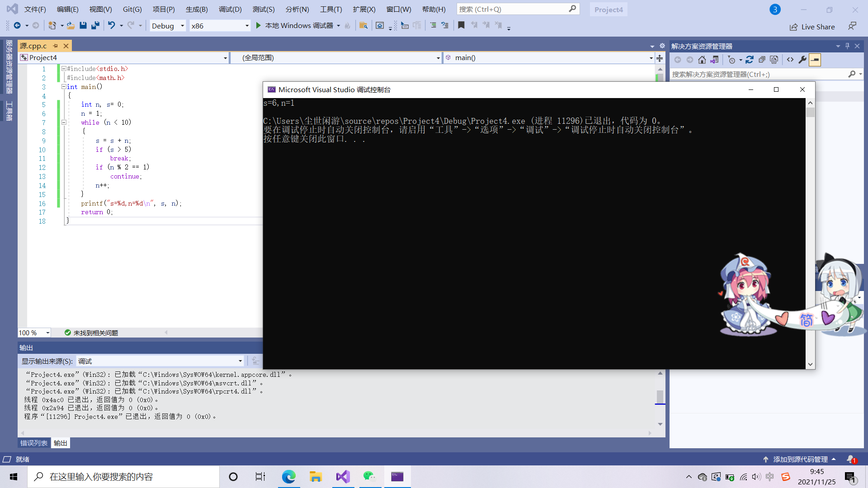The image size is (868, 488).
Task: Open Microsoft Edge from the taskbar
Action: coord(288,477)
